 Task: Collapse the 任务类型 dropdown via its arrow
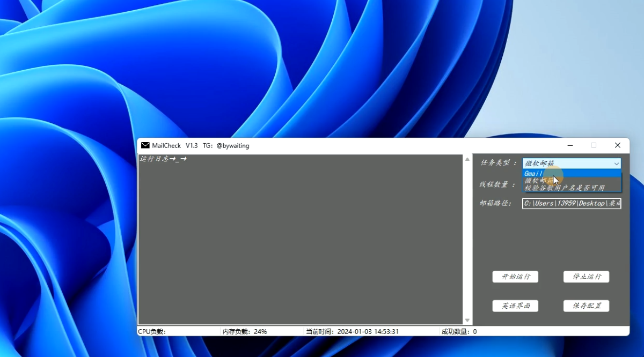616,163
